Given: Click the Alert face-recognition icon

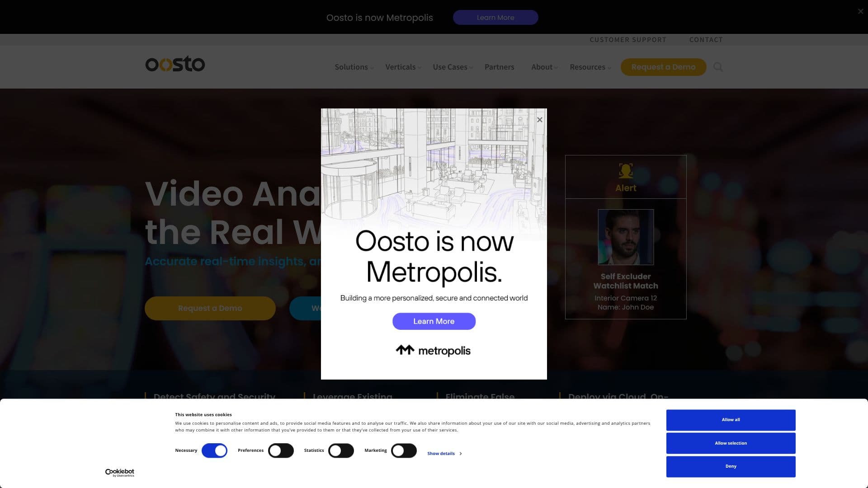Looking at the screenshot, I should pos(626,171).
